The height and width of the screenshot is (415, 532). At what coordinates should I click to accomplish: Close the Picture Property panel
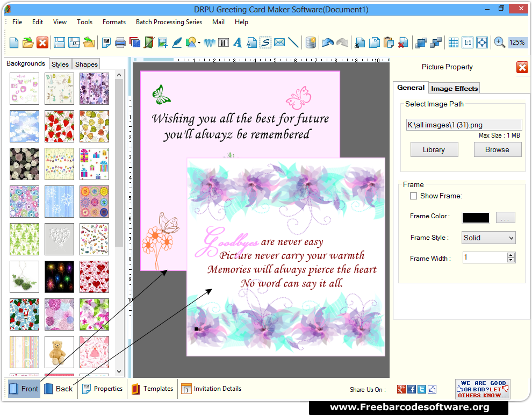click(x=522, y=67)
